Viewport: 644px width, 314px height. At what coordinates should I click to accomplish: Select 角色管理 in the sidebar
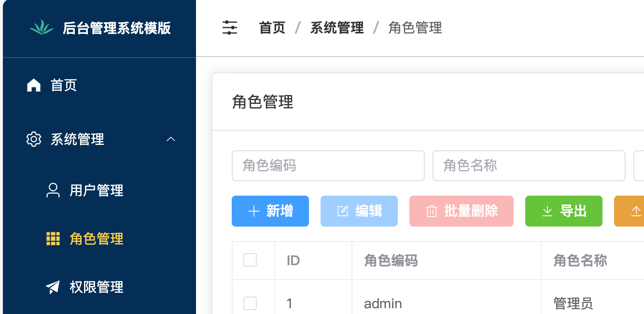(99, 239)
